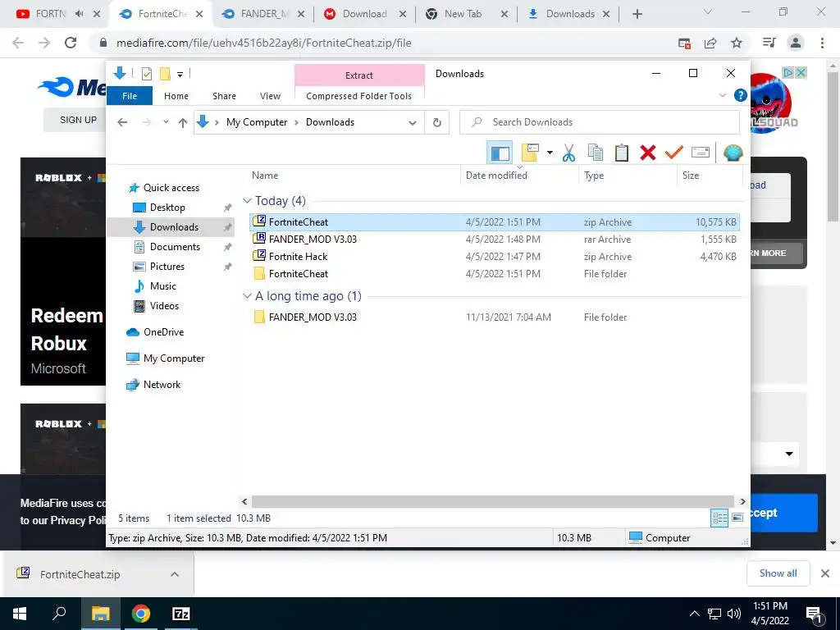Collapse the Today (4) group

coord(247,200)
